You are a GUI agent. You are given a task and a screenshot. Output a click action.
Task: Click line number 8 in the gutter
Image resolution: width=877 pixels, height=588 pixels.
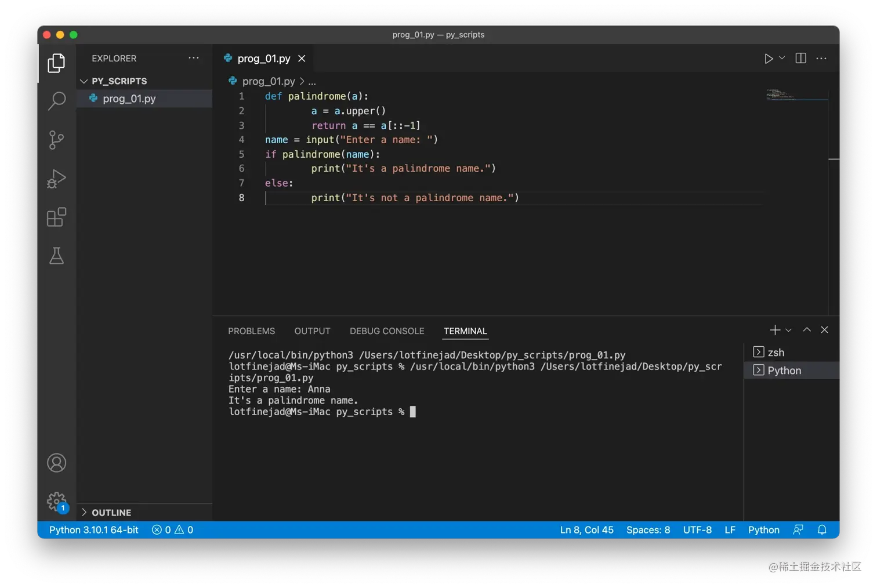(x=241, y=198)
